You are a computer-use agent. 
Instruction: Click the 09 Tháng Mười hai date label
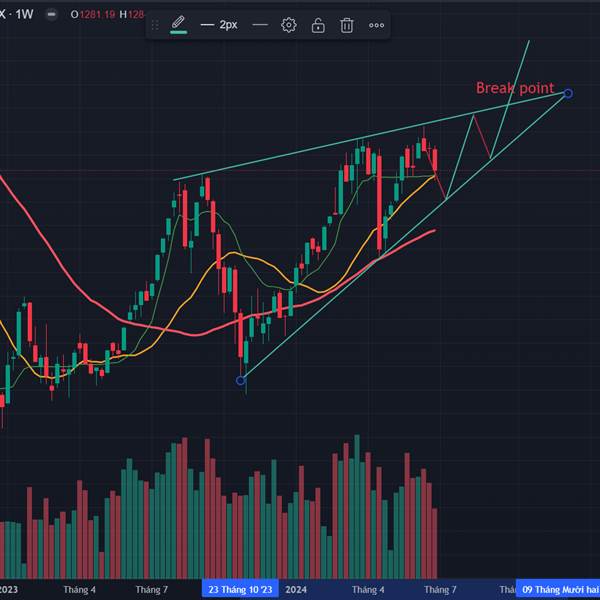coord(559,589)
